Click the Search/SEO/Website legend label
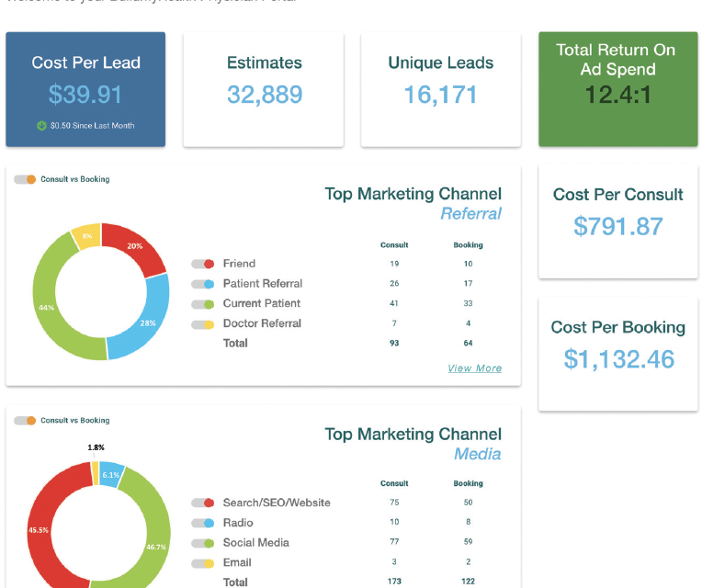 [277, 503]
